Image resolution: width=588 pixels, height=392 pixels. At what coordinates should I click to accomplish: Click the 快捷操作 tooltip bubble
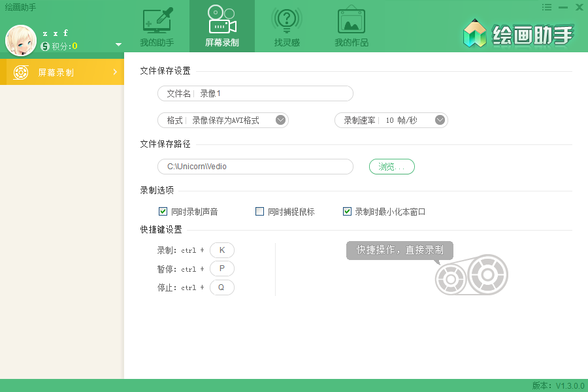[x=399, y=250]
